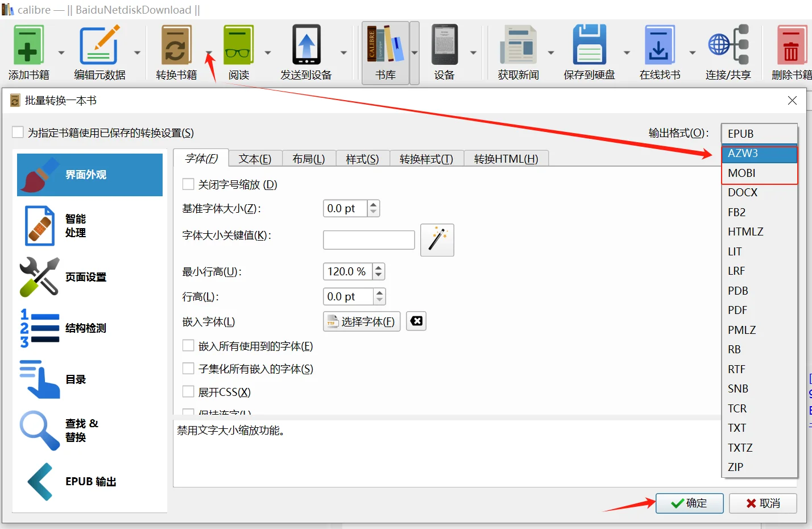The image size is (812, 529).
Task: Open 获取新闻 fetch news icon
Action: [x=517, y=45]
